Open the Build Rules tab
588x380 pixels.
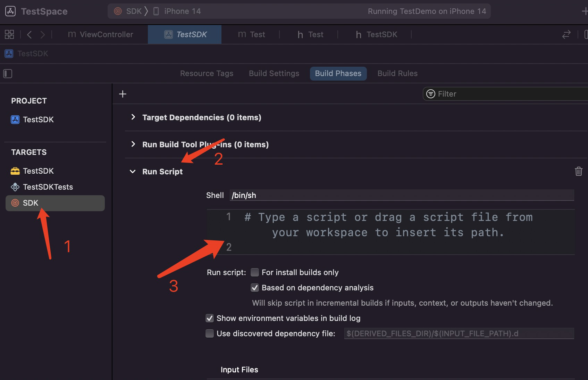(x=397, y=73)
